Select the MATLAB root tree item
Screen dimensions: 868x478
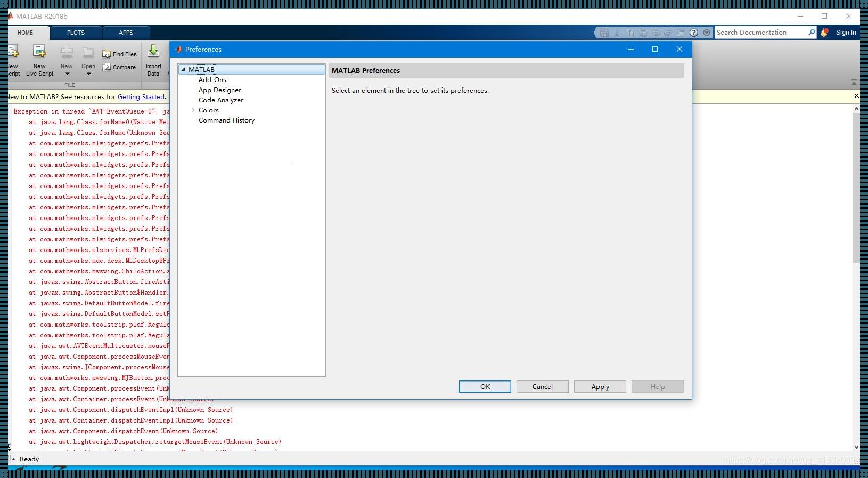point(202,69)
